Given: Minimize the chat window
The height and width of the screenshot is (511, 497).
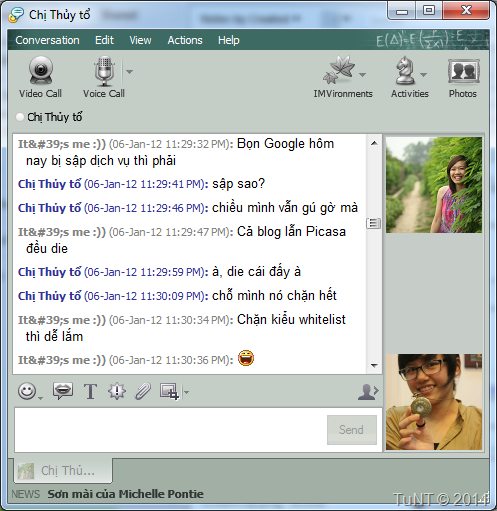Looking at the screenshot, I should (x=402, y=11).
